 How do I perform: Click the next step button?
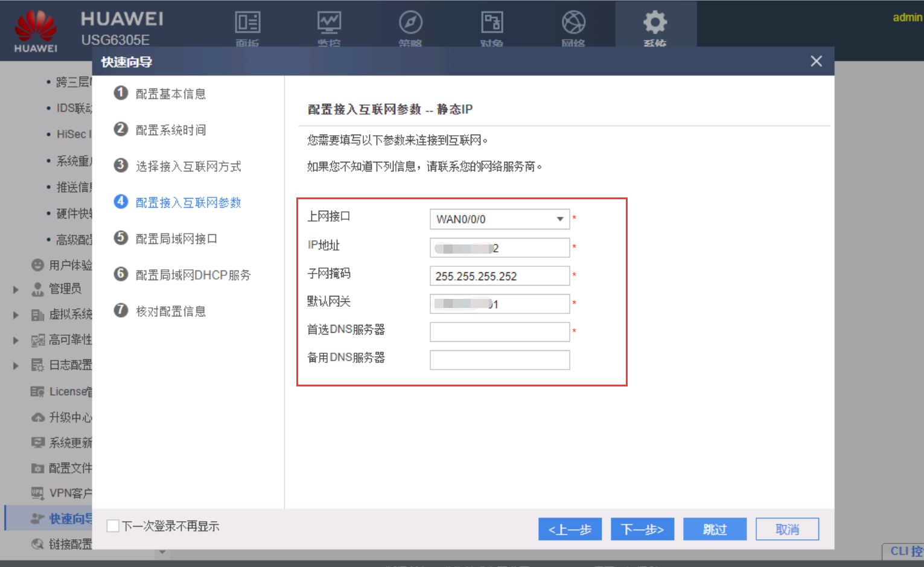[642, 530]
